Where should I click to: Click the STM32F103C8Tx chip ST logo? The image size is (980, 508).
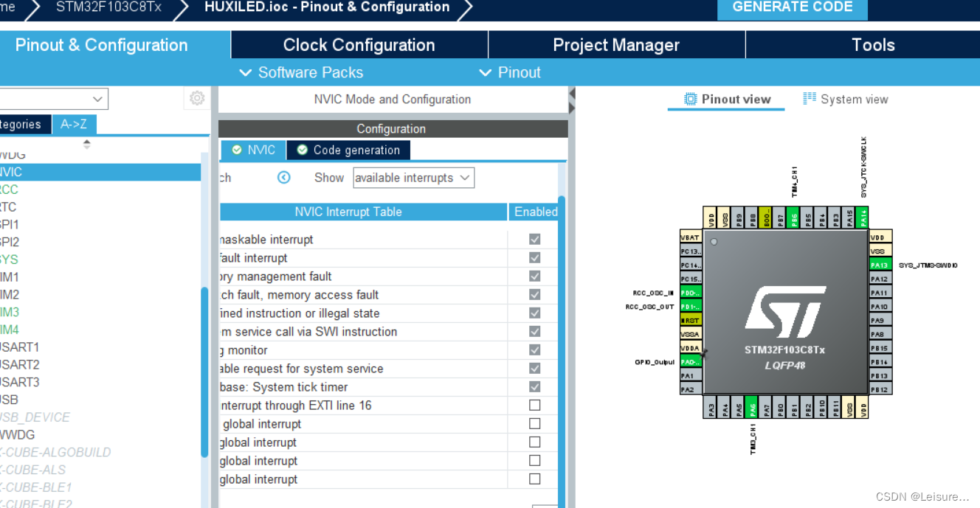point(784,313)
